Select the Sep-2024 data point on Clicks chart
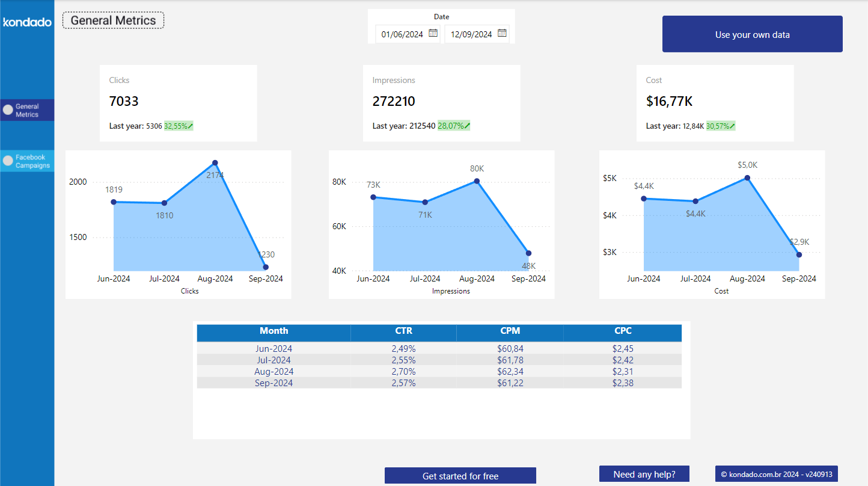This screenshot has height=486, width=868. [265, 266]
